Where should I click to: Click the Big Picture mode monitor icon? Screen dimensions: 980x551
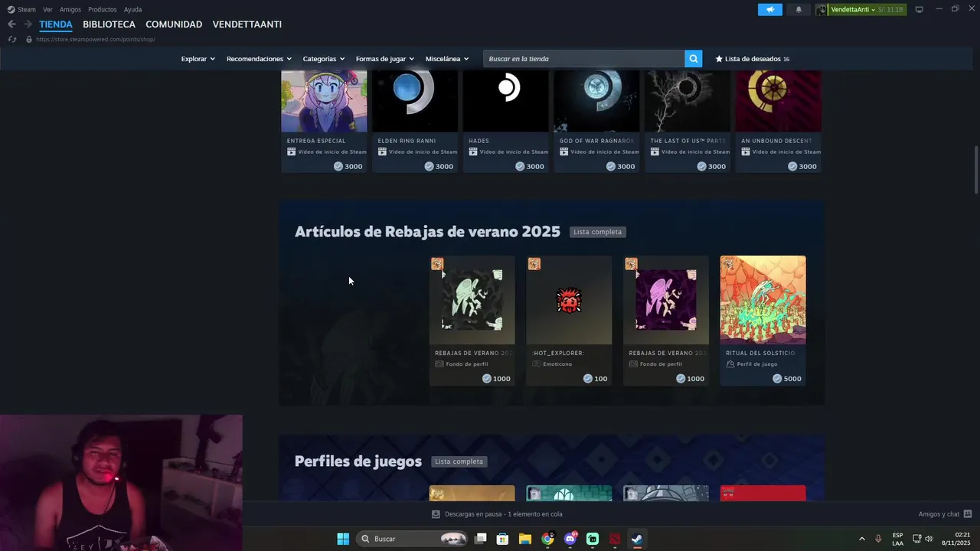point(919,9)
